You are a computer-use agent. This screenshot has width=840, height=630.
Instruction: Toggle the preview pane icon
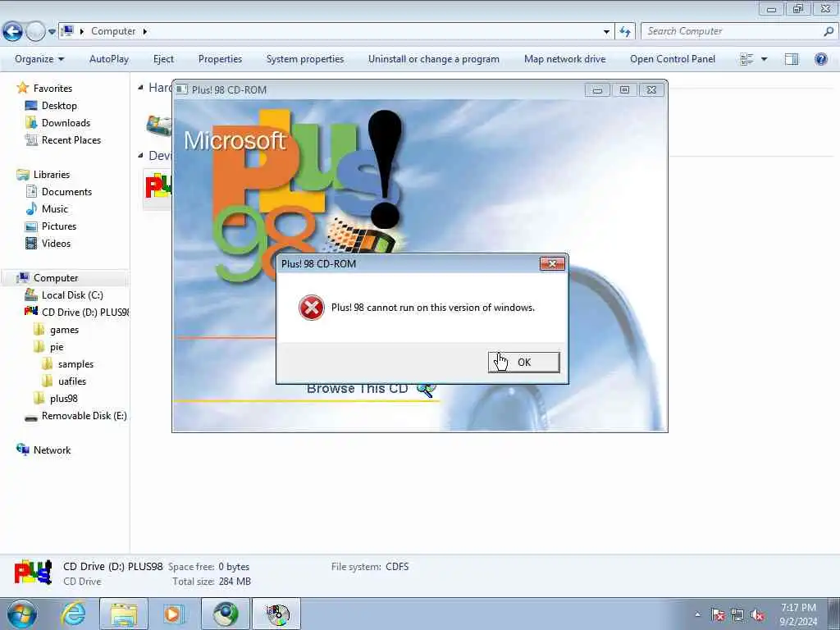[792, 59]
